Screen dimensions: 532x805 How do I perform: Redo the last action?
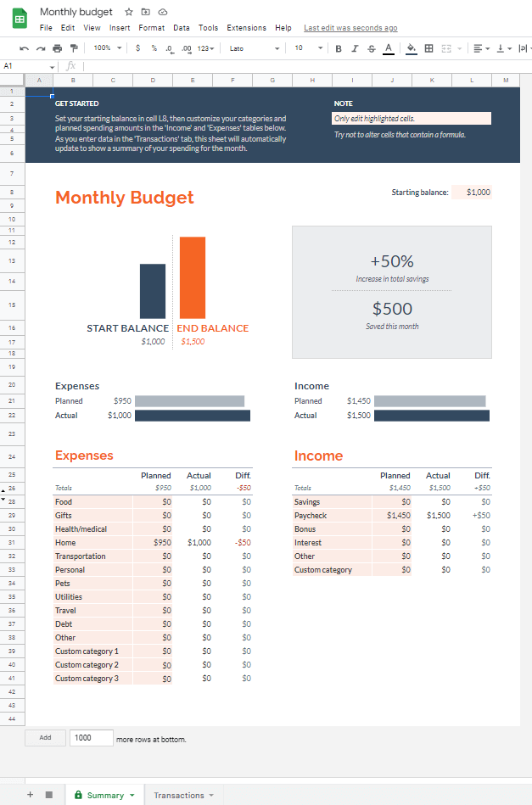41,48
